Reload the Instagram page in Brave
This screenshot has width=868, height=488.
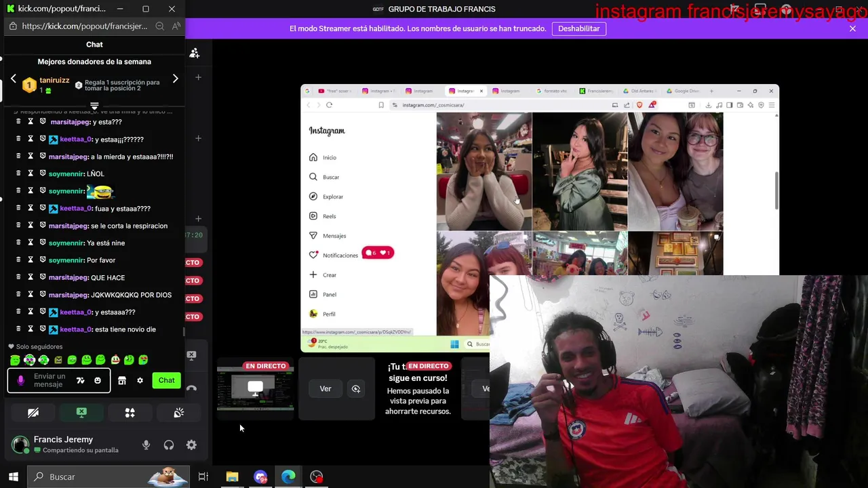(x=329, y=105)
